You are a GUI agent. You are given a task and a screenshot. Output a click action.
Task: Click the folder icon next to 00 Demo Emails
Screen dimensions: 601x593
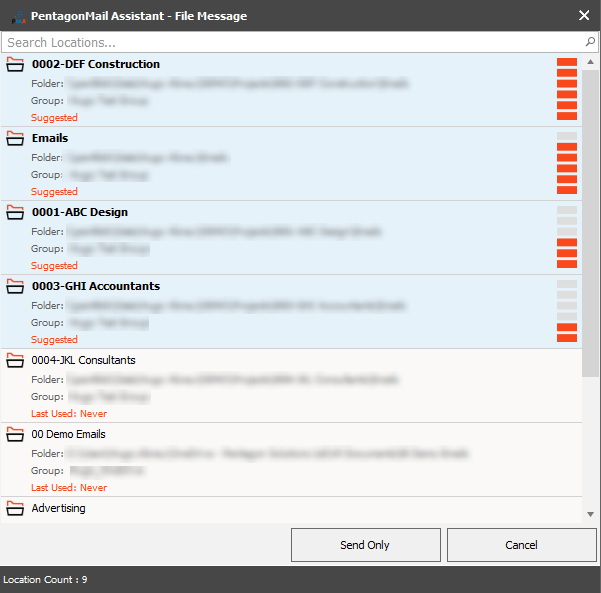(15, 435)
